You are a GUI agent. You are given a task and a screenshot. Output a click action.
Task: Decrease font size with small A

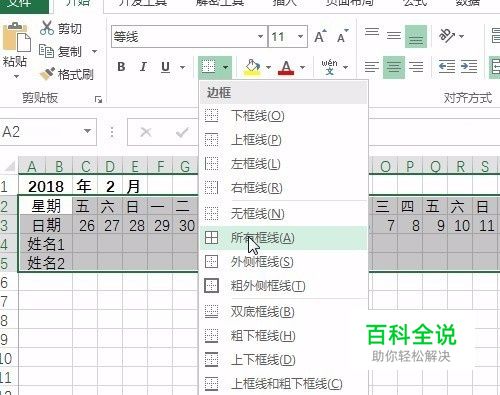pyautogui.click(x=342, y=36)
